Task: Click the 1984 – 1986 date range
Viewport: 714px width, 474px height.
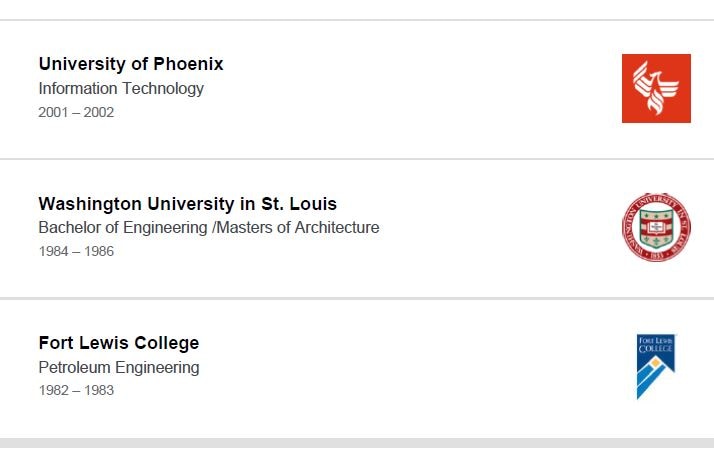Action: pos(76,251)
